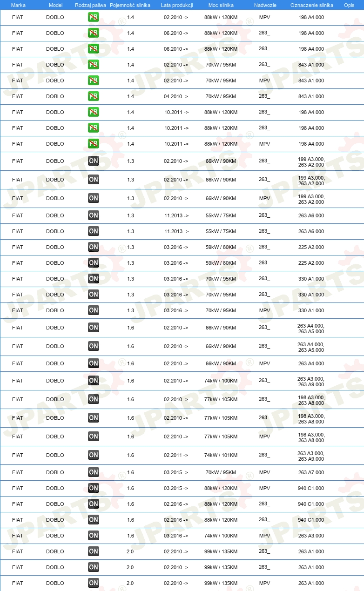
Task: Select 'FIAT' in the 04.2010 row
Action: 18,96
